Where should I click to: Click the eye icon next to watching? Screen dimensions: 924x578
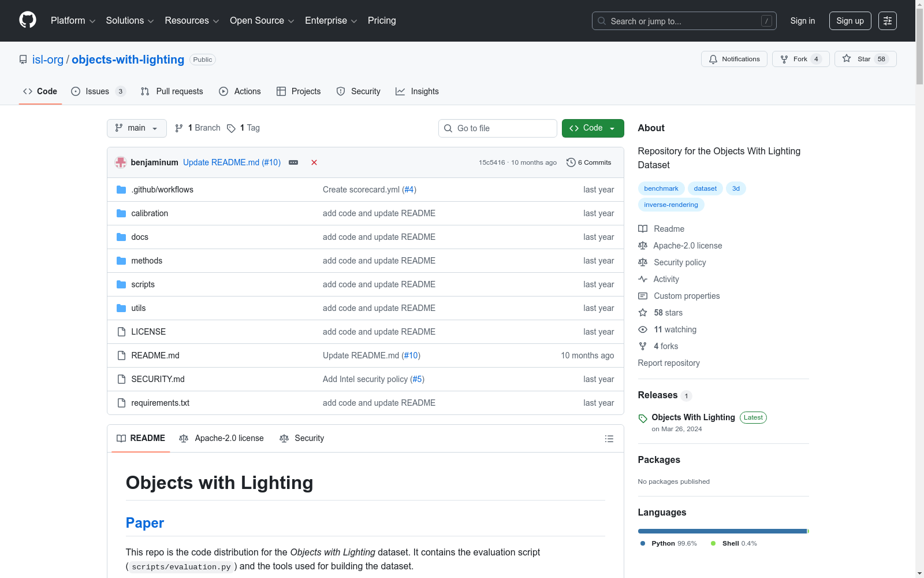point(643,329)
